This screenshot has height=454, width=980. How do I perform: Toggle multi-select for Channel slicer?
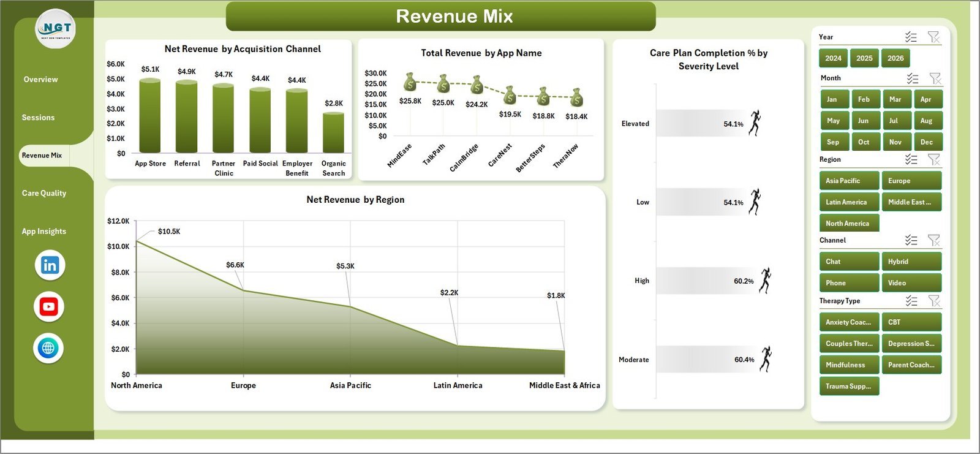point(911,240)
